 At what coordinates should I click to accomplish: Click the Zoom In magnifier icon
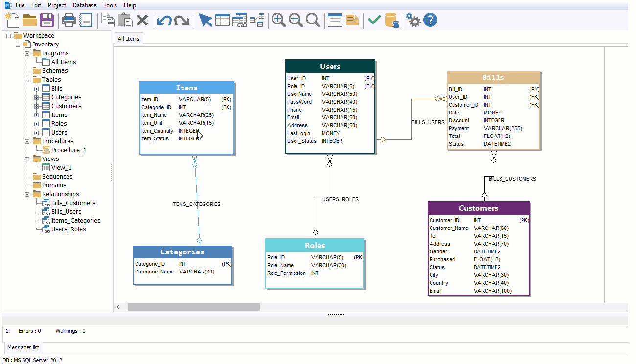pyautogui.click(x=278, y=20)
